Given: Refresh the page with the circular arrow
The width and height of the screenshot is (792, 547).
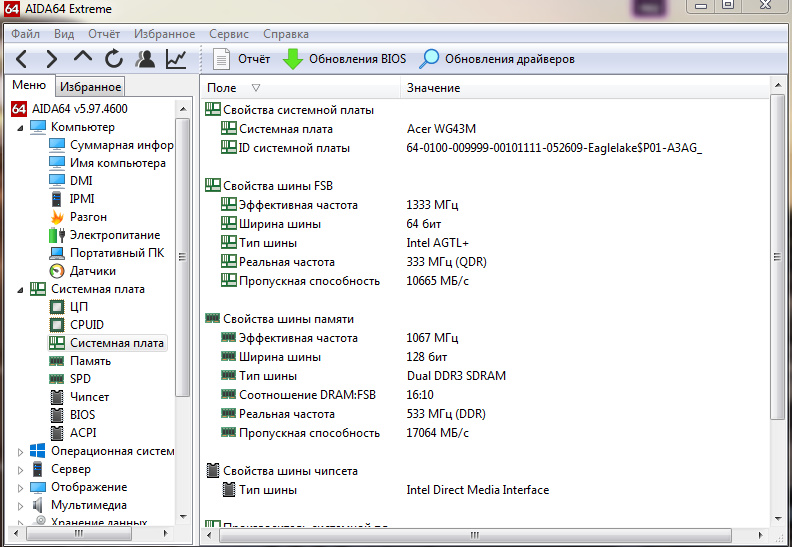Looking at the screenshot, I should [114, 59].
